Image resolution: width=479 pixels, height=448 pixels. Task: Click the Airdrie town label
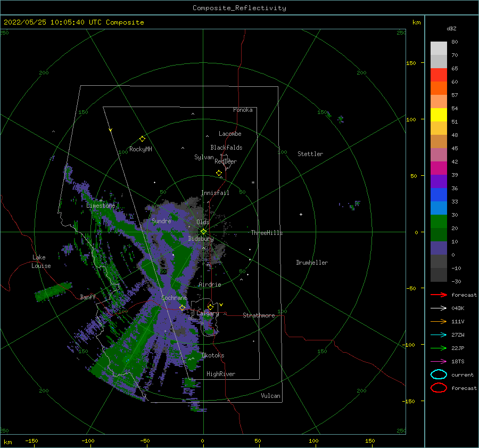(x=210, y=284)
